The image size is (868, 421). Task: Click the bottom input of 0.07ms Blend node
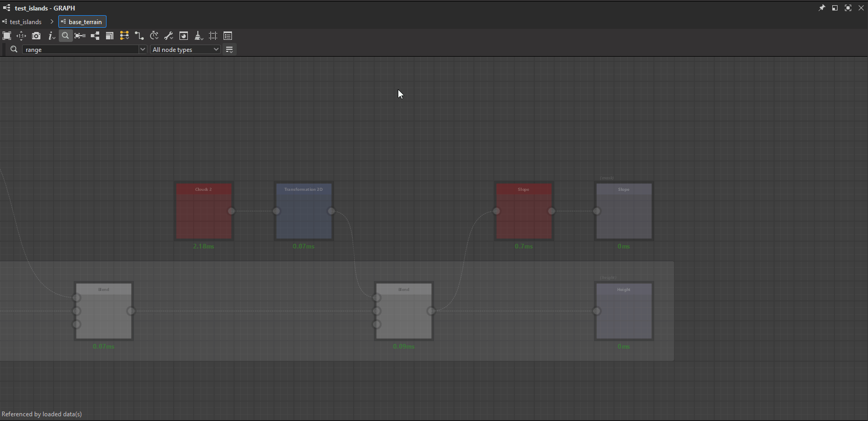77,325
